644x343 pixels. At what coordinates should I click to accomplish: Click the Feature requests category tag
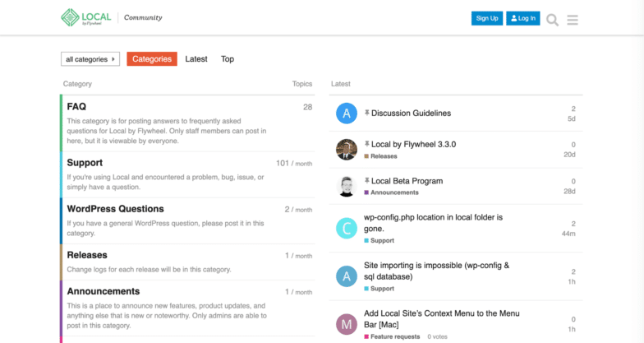click(394, 336)
